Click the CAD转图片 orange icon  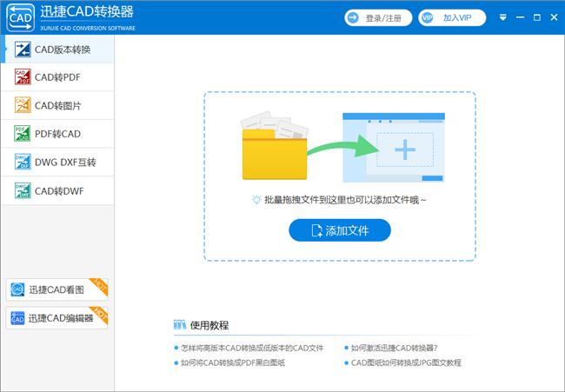23,105
